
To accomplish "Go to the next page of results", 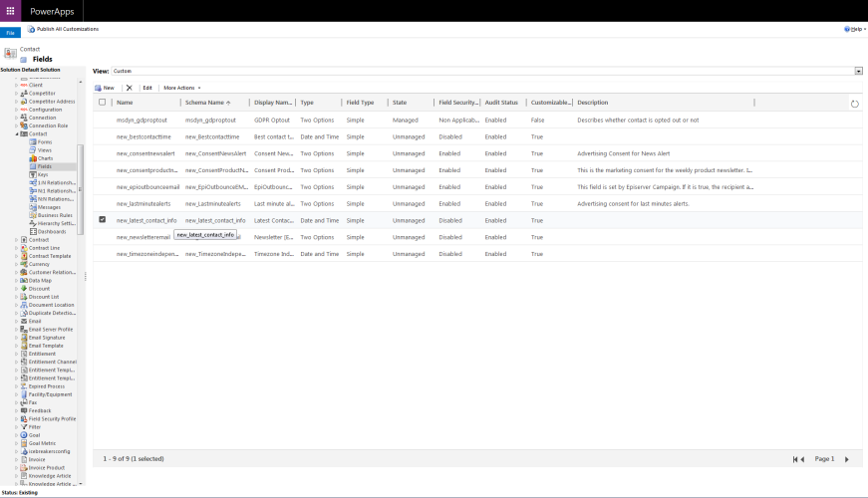I will (x=847, y=459).
